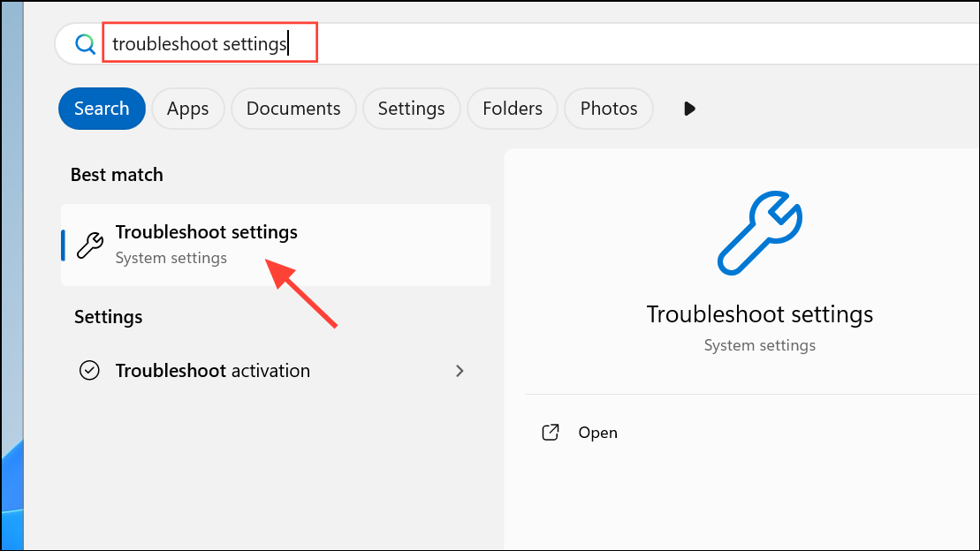Viewport: 980px width, 551px height.
Task: Click the checkmark circle icon beside Troubleshoot activation
Action: (x=89, y=371)
